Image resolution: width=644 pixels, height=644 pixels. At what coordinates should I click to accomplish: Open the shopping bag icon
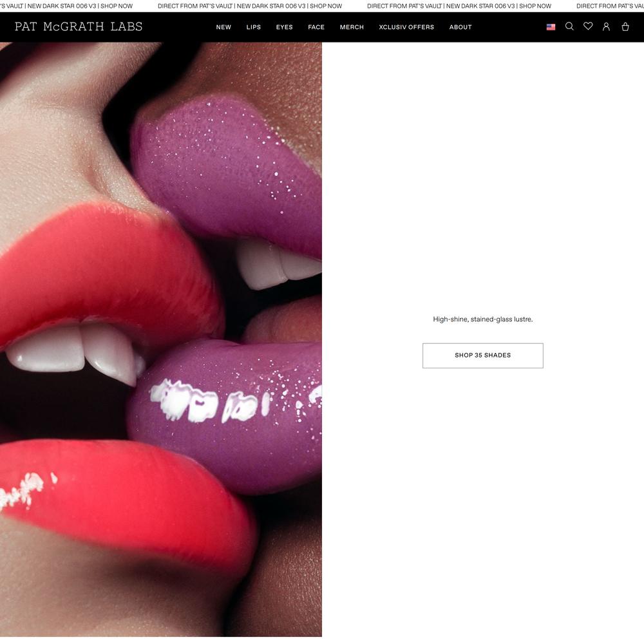(x=625, y=27)
